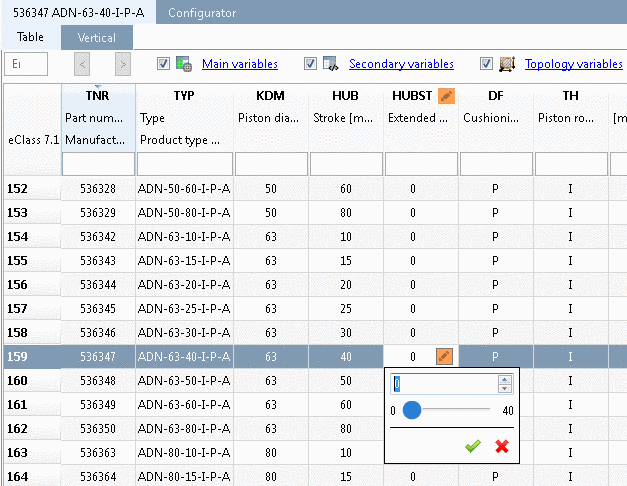Click the edit pencil in row 159
Viewport: 627px width, 486px height.
tap(444, 356)
